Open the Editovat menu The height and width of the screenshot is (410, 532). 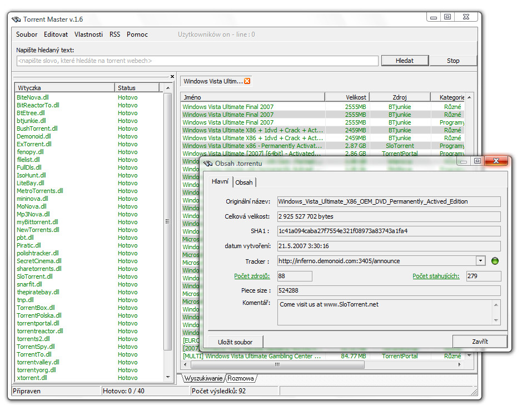pos(56,34)
